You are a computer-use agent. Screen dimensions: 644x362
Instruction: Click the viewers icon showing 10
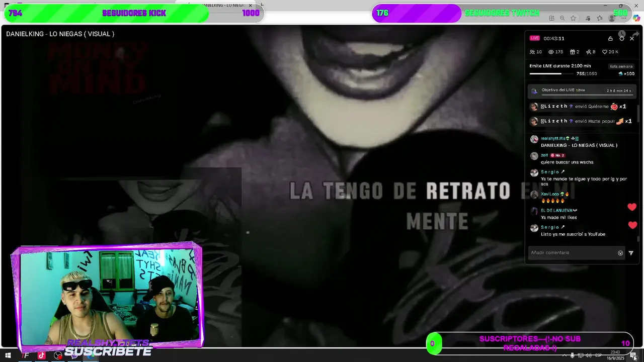coord(533,52)
